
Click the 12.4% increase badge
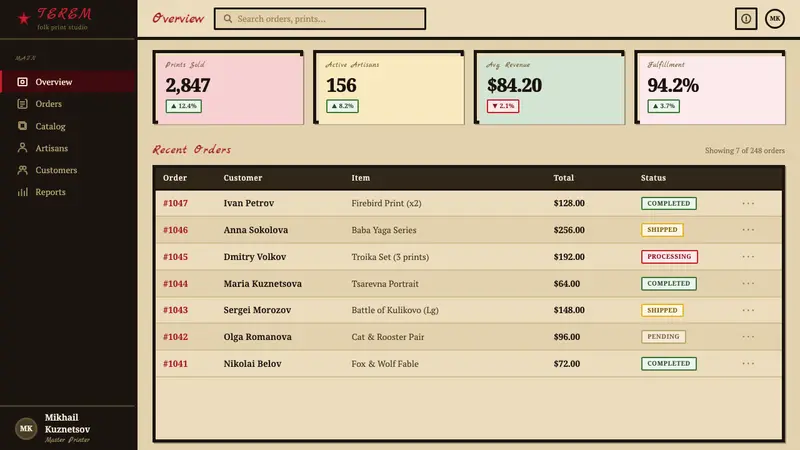pos(184,106)
